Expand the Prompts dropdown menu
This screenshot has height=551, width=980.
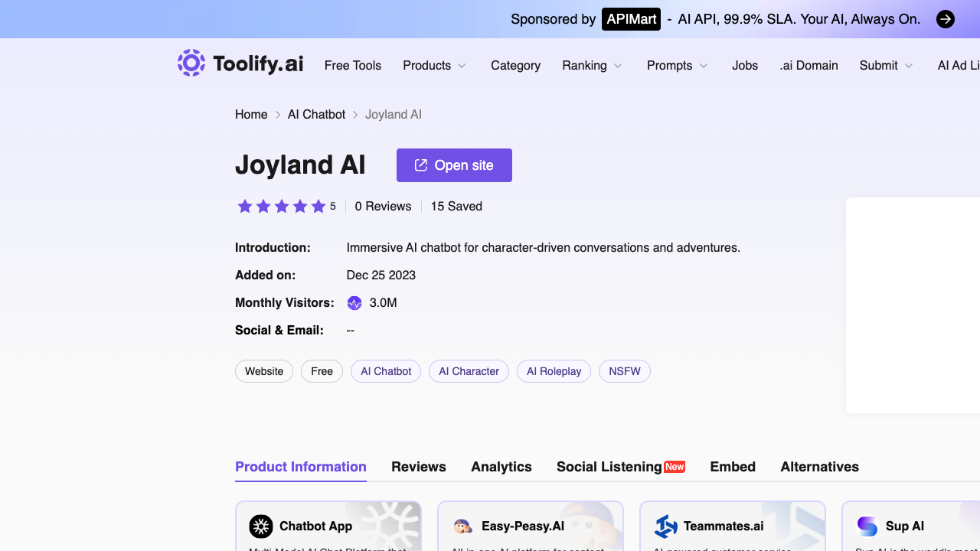coord(677,66)
